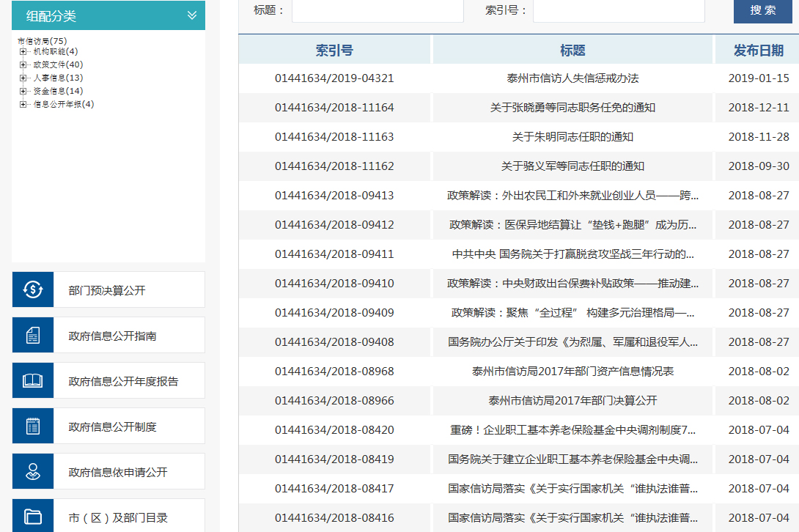Click the disclosure system notepad icon
The image size is (799, 532).
tap(33, 426)
